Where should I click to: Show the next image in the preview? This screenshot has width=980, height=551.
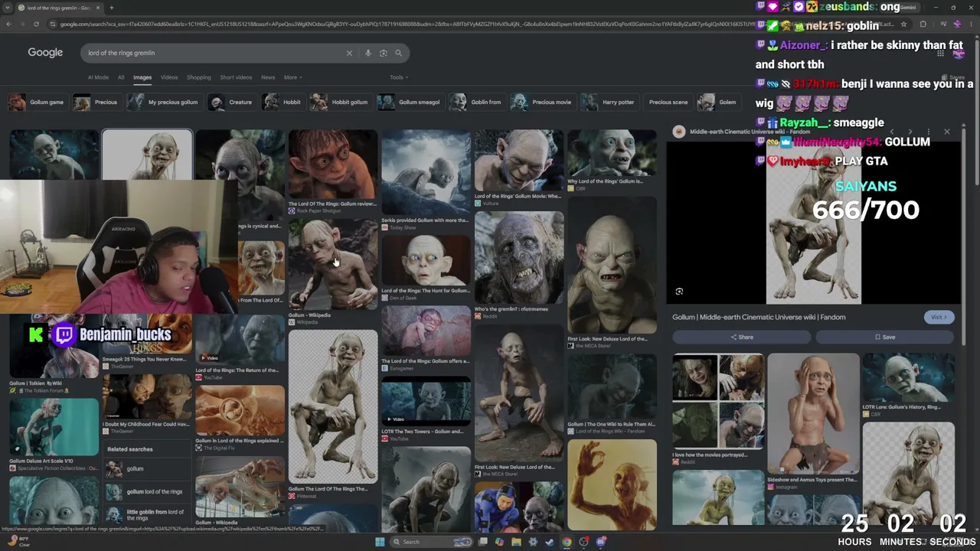[910, 132]
